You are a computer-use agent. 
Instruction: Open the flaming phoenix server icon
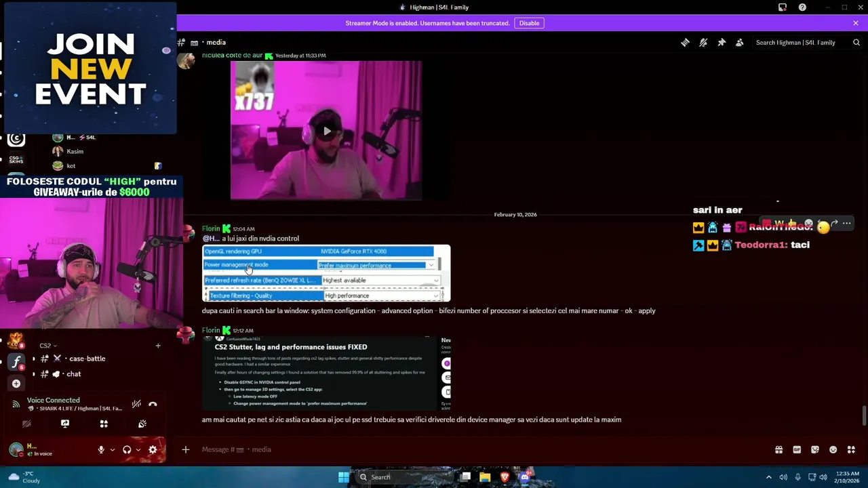16,340
